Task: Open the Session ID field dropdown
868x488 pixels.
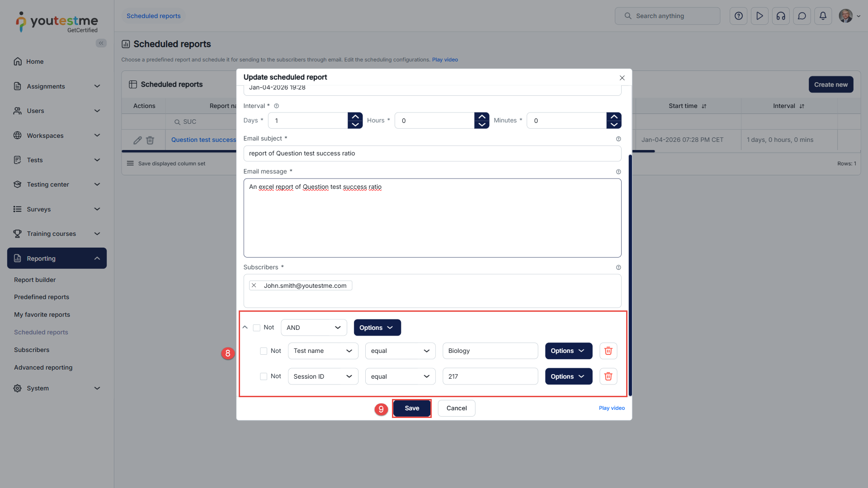Action: (x=323, y=376)
